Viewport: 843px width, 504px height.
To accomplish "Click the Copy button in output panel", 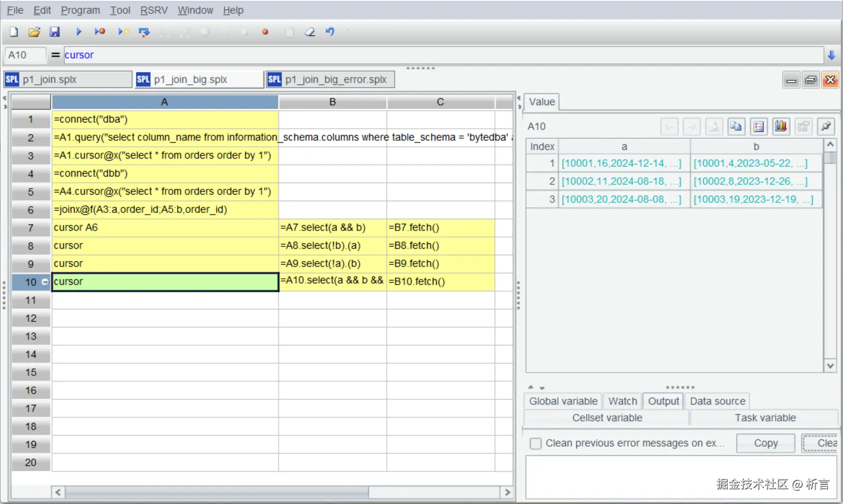I will (x=766, y=443).
